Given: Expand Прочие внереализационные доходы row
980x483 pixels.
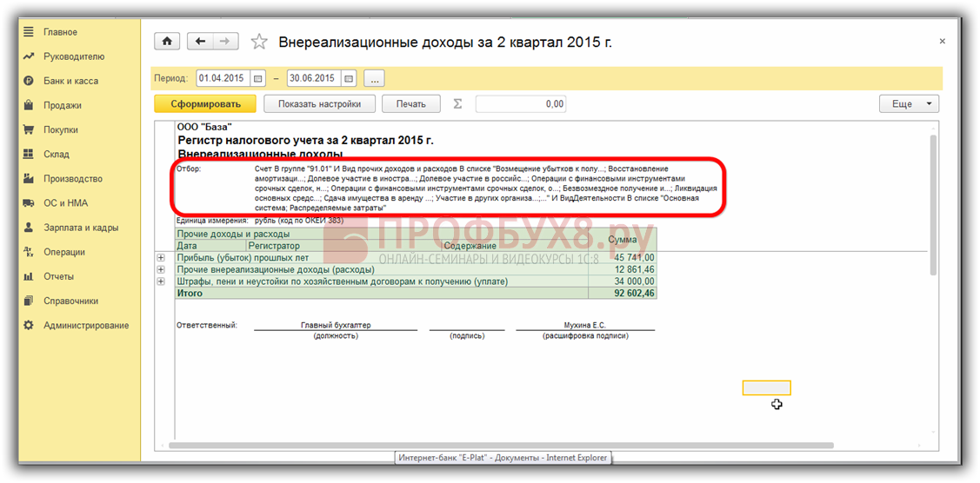Looking at the screenshot, I should click(160, 270).
